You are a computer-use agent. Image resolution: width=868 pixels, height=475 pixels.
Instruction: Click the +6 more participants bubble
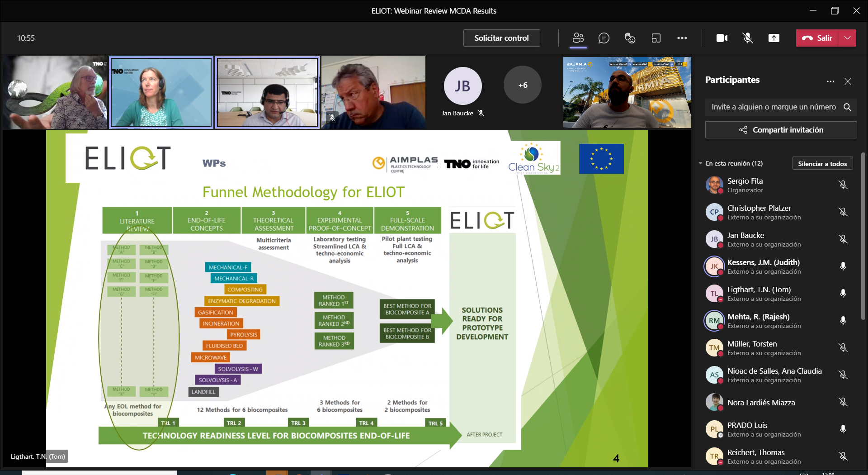pos(523,85)
